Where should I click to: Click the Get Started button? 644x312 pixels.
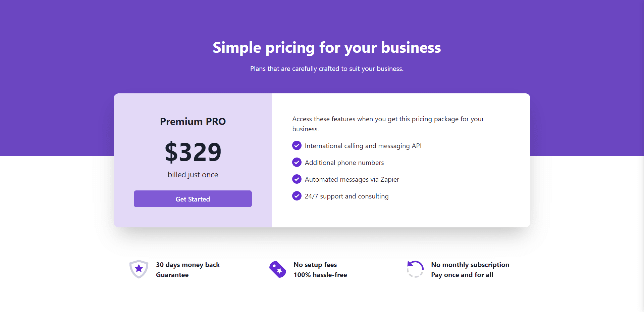(x=193, y=199)
